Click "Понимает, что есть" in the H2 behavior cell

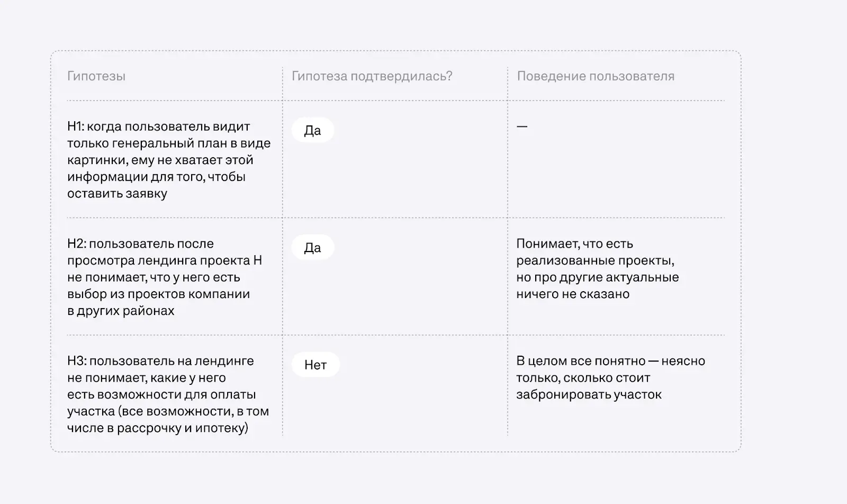pos(574,244)
